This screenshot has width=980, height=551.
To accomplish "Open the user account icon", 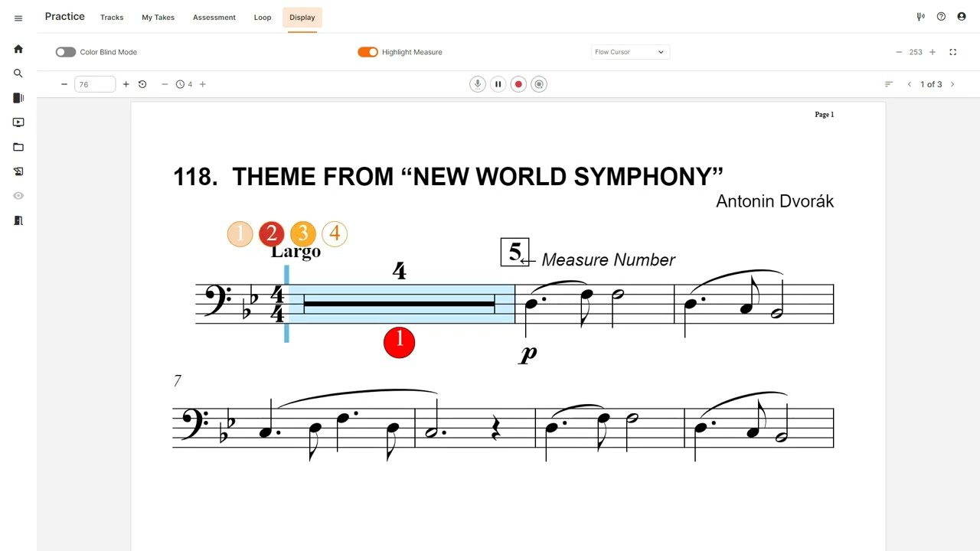I will [962, 17].
